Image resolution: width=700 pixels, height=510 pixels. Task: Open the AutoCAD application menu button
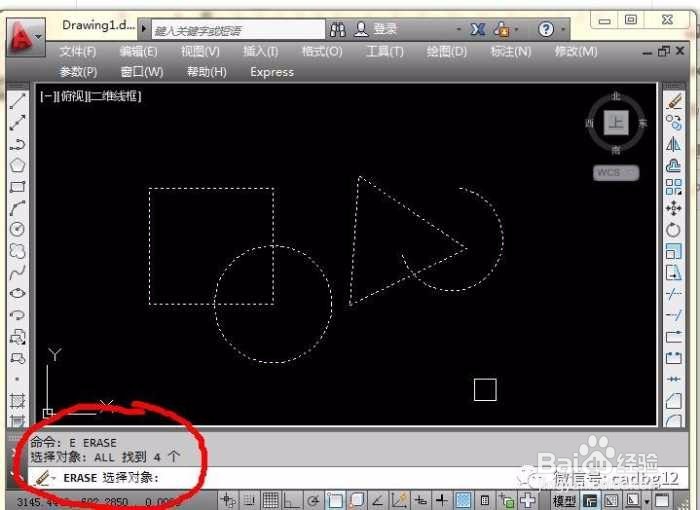tap(25, 37)
